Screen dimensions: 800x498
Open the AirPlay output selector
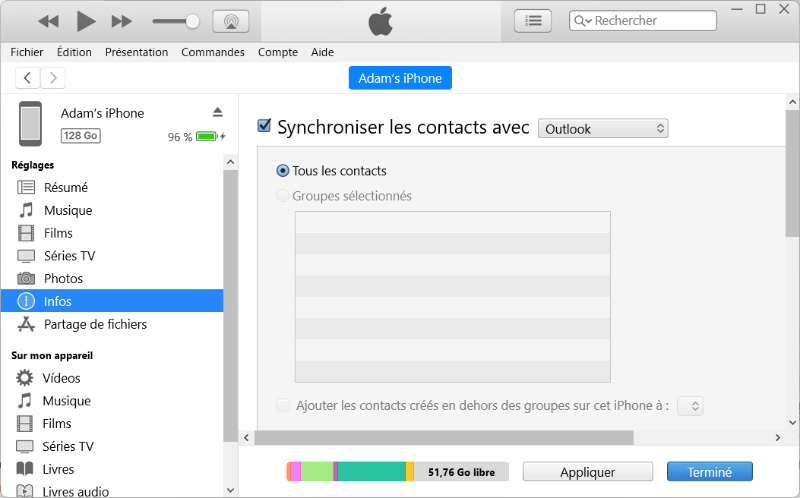(x=231, y=21)
